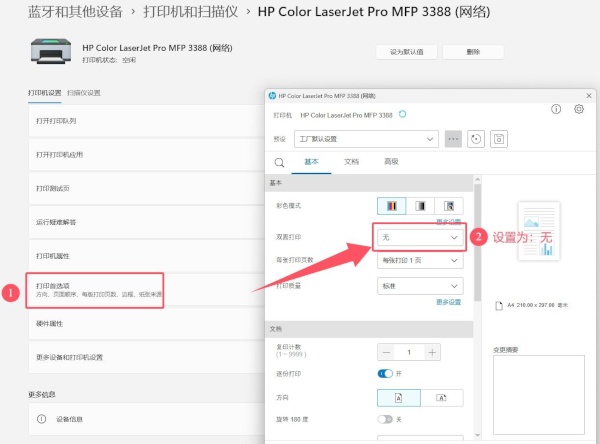Click the page preview thumbnail
The height and width of the screenshot is (444, 600).
[539, 231]
